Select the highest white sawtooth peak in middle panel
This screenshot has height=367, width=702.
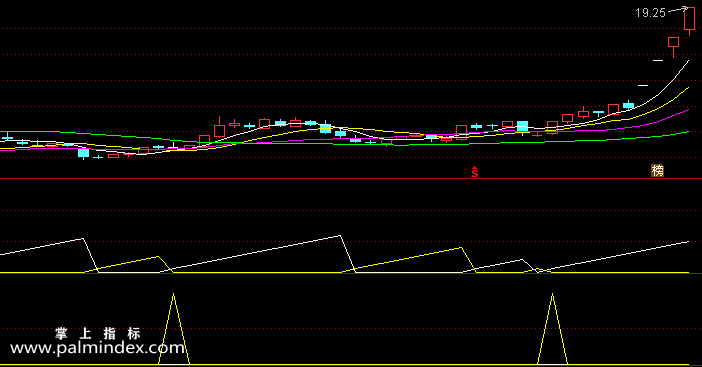[x=340, y=235]
